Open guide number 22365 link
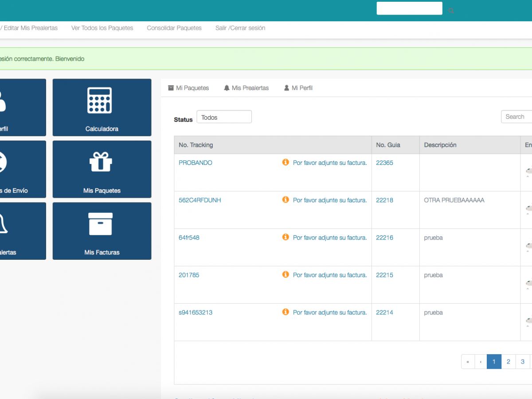The height and width of the screenshot is (399, 532). [x=384, y=163]
